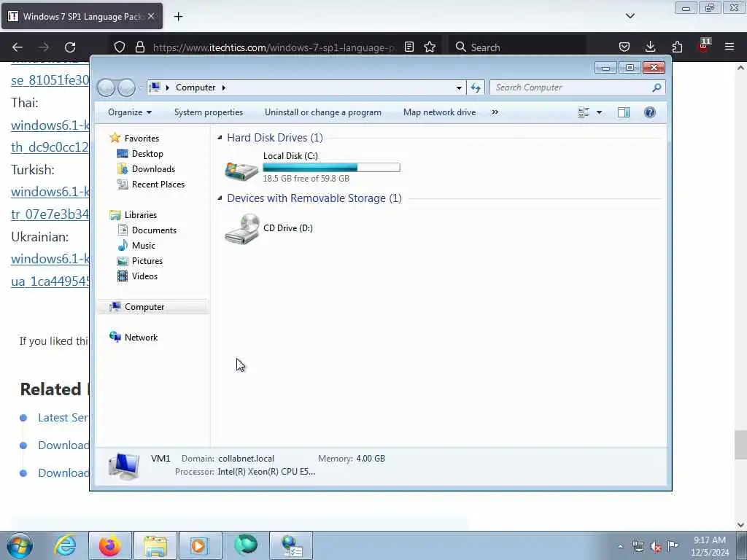Launch Internet Explorer from taskbar

tap(65, 545)
